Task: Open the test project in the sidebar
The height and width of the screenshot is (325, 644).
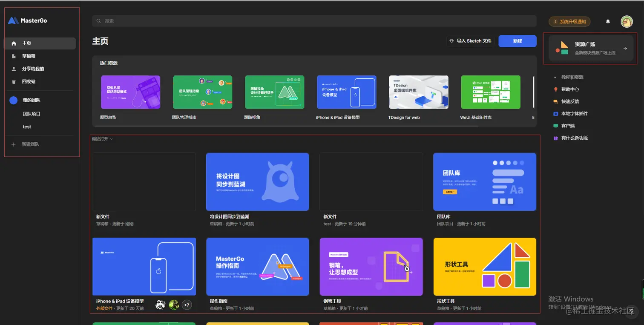Action: point(27,127)
